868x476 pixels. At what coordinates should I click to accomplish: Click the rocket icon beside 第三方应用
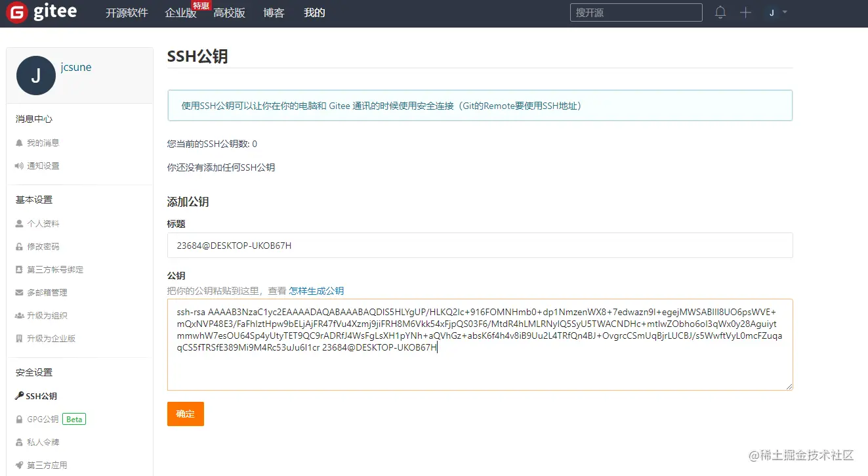coord(19,465)
